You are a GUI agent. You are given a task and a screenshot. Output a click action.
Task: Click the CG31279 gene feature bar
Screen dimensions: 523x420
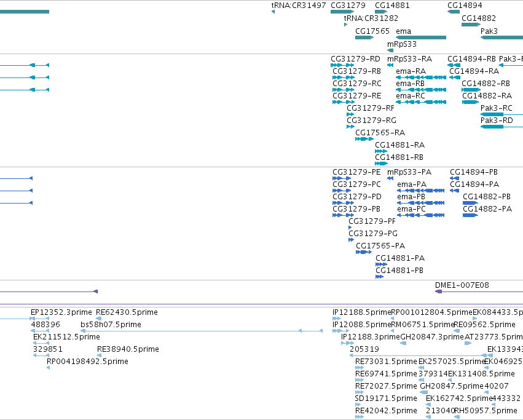pos(342,12)
